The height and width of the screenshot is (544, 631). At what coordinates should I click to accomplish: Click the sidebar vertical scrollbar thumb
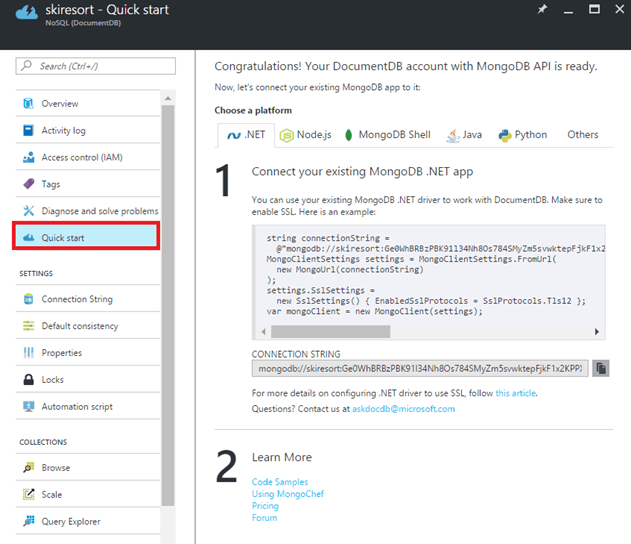point(168,305)
